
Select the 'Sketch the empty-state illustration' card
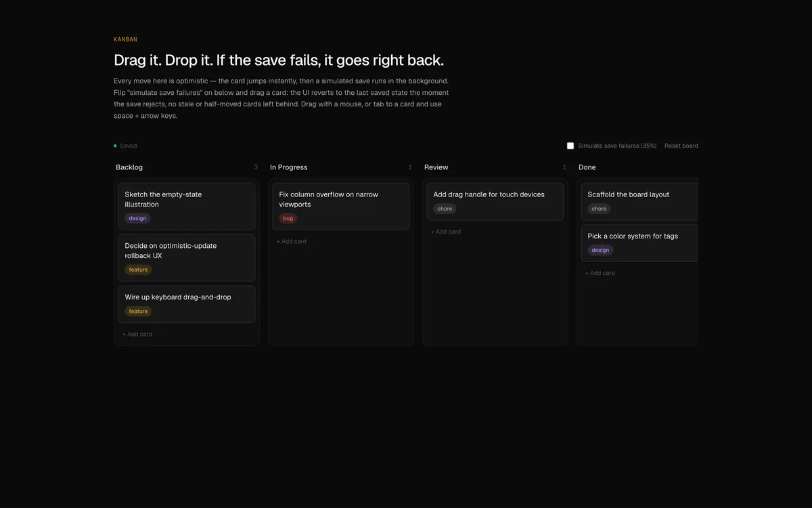coord(187,206)
